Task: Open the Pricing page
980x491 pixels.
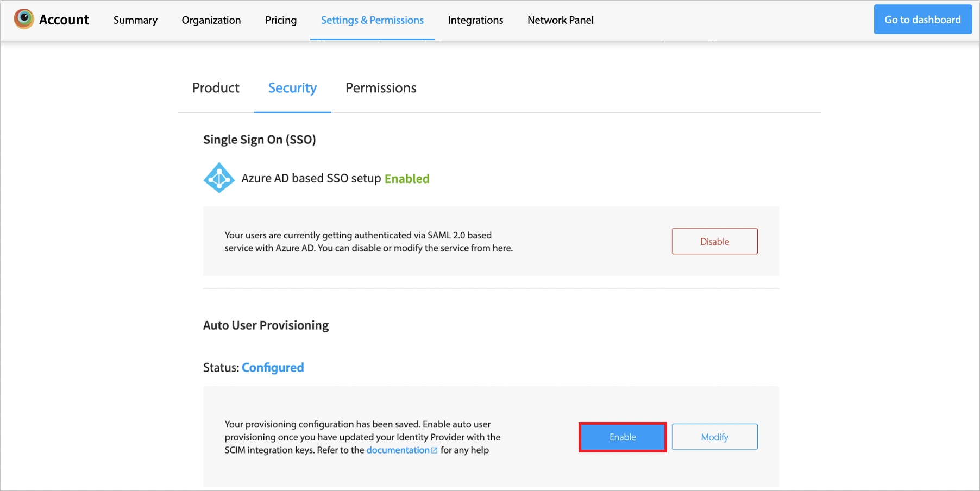Action: (x=281, y=20)
